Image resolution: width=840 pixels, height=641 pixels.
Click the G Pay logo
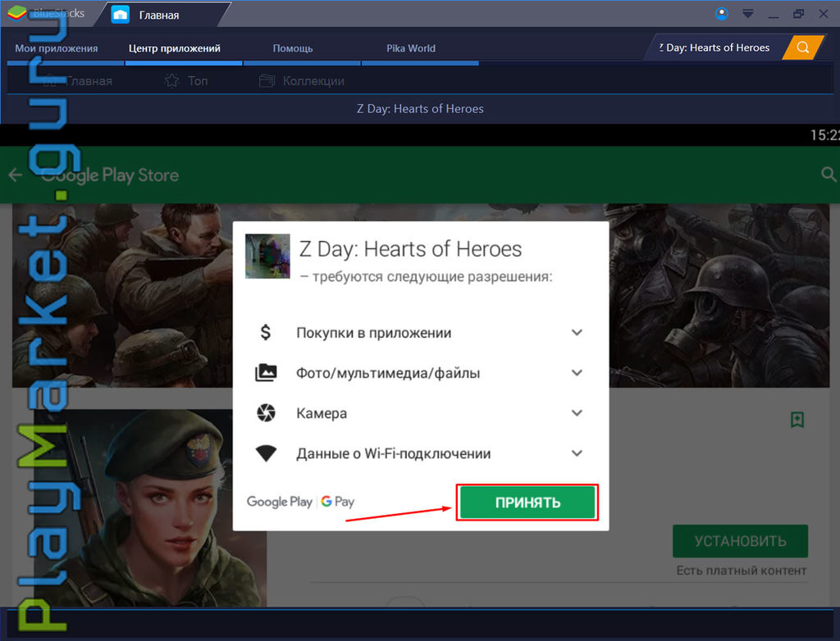[337, 502]
